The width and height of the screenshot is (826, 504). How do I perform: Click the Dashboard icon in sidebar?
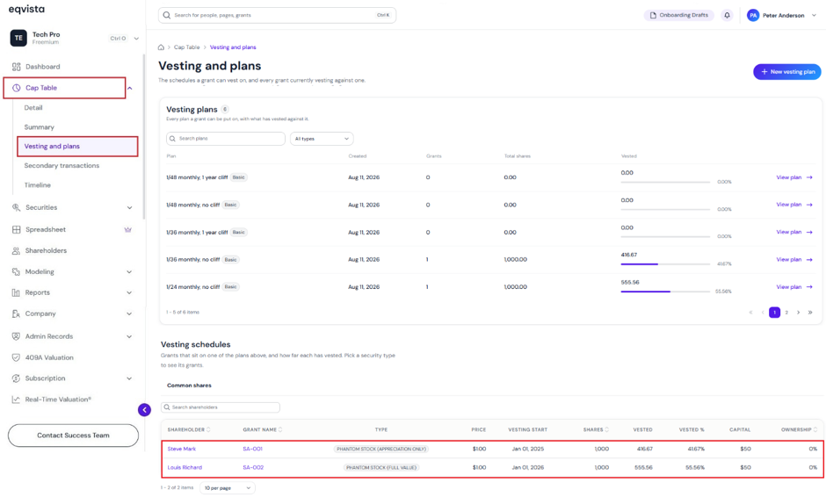click(x=17, y=67)
